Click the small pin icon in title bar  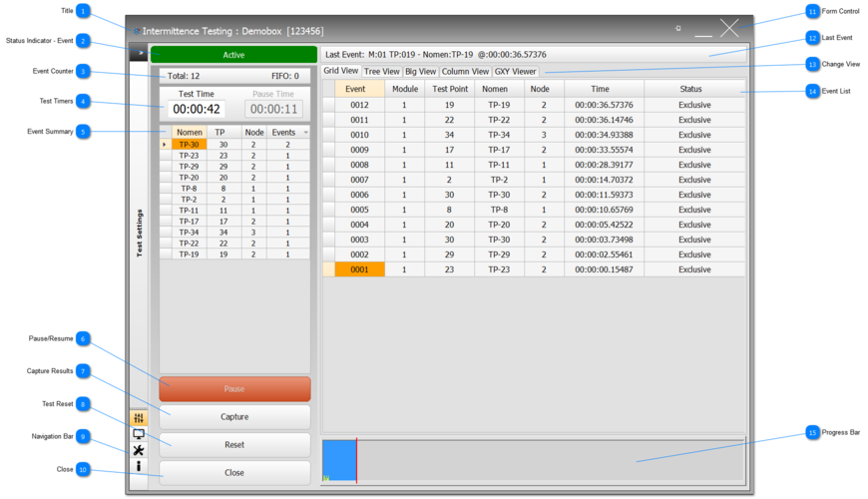(x=678, y=29)
